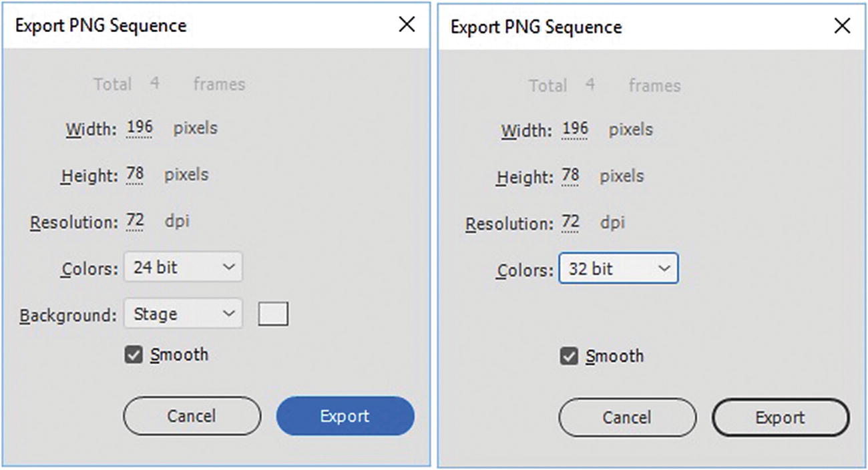Toggle Smooth checkbox in the 32 bit dialog

(569, 357)
